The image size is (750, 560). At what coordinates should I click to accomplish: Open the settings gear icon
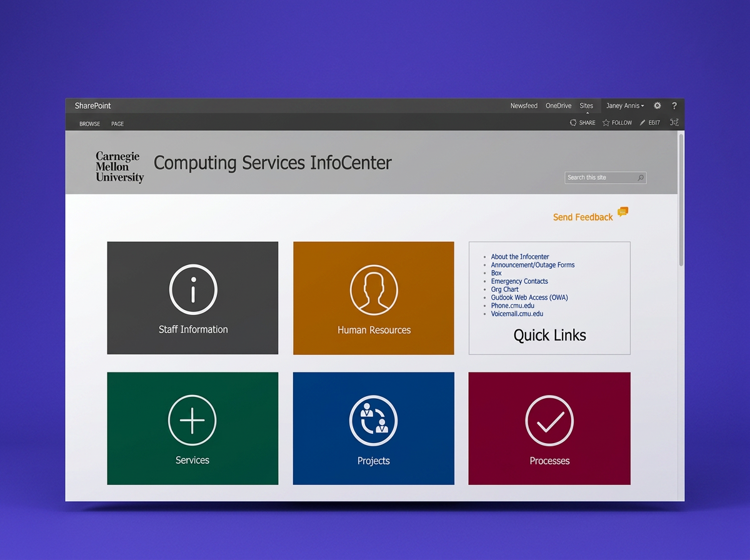coord(657,106)
